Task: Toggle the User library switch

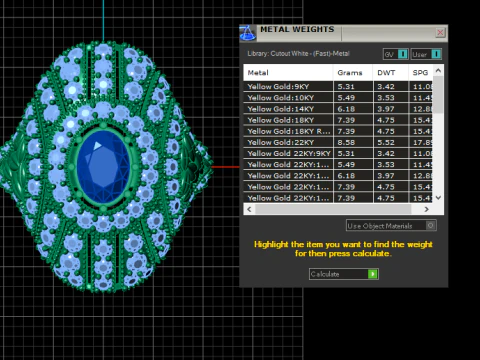Action: (x=426, y=54)
